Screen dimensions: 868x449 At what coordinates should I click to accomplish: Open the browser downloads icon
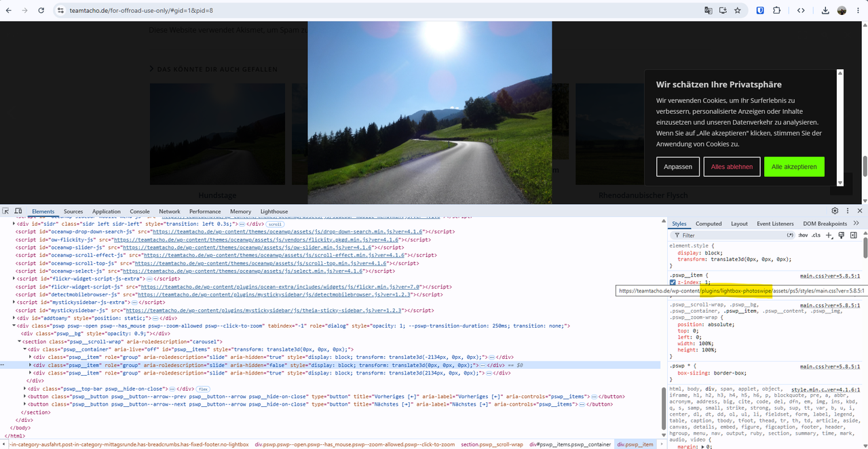click(825, 11)
